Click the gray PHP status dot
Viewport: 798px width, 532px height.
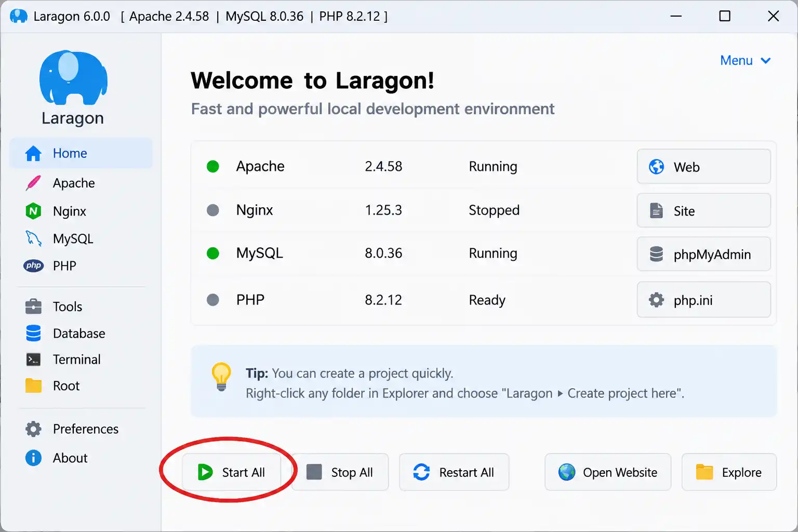(213, 300)
